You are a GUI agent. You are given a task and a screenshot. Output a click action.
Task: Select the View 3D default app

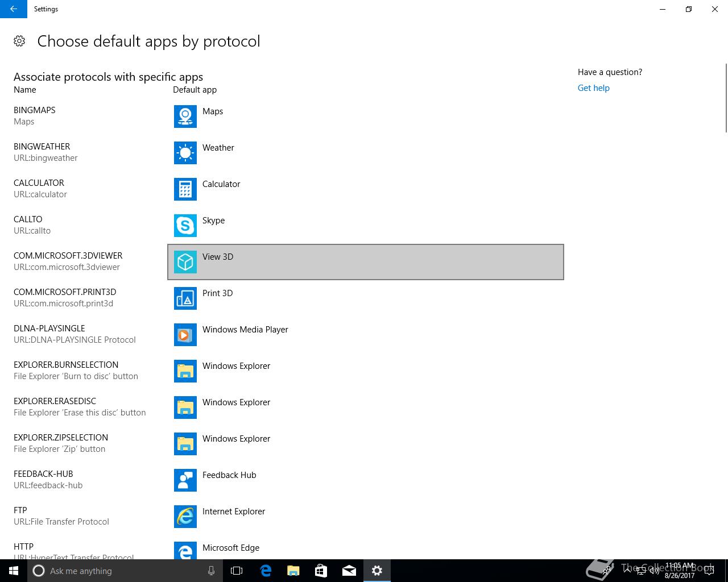(x=365, y=262)
